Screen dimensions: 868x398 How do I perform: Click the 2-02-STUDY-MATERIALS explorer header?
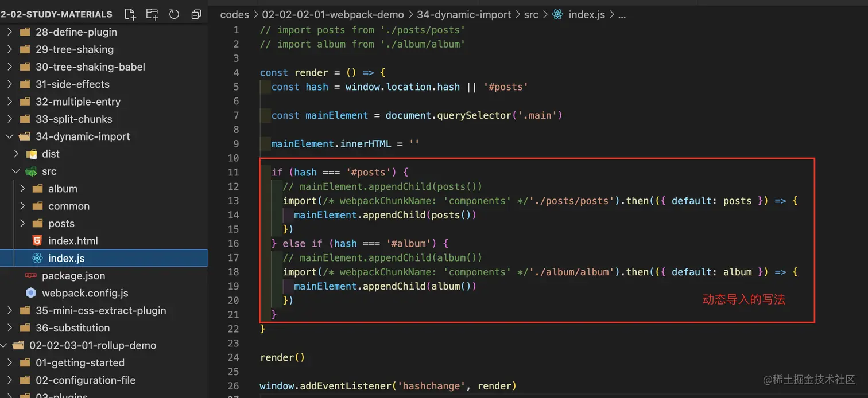tap(56, 14)
